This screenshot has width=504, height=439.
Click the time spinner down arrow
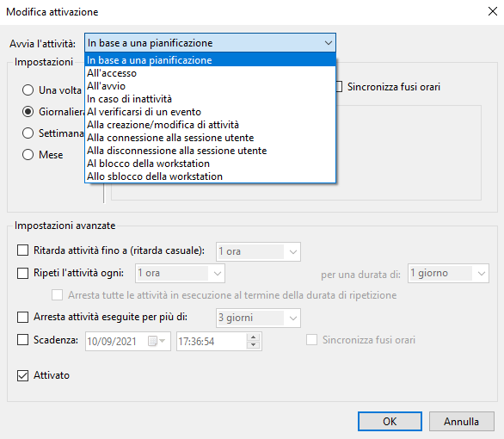253,345
